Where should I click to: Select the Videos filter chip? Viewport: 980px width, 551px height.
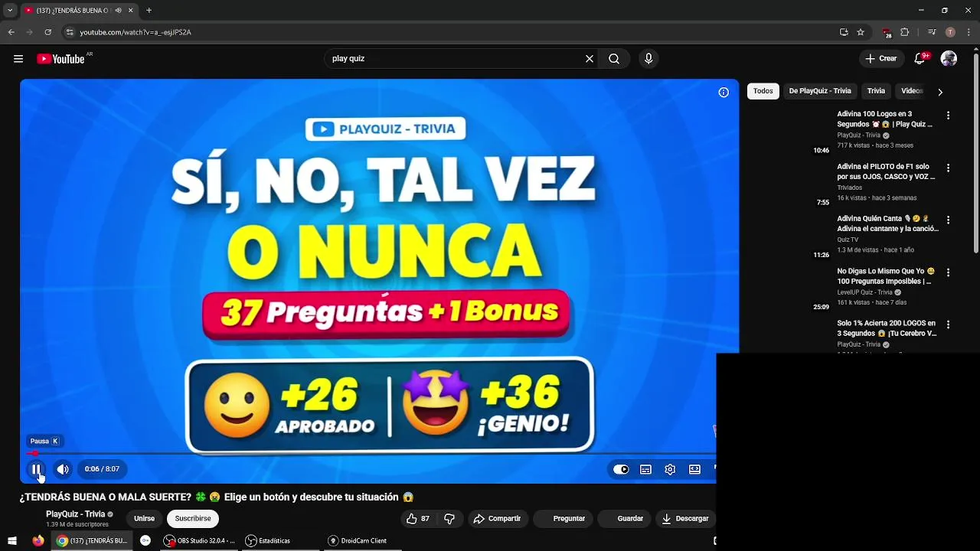912,91
